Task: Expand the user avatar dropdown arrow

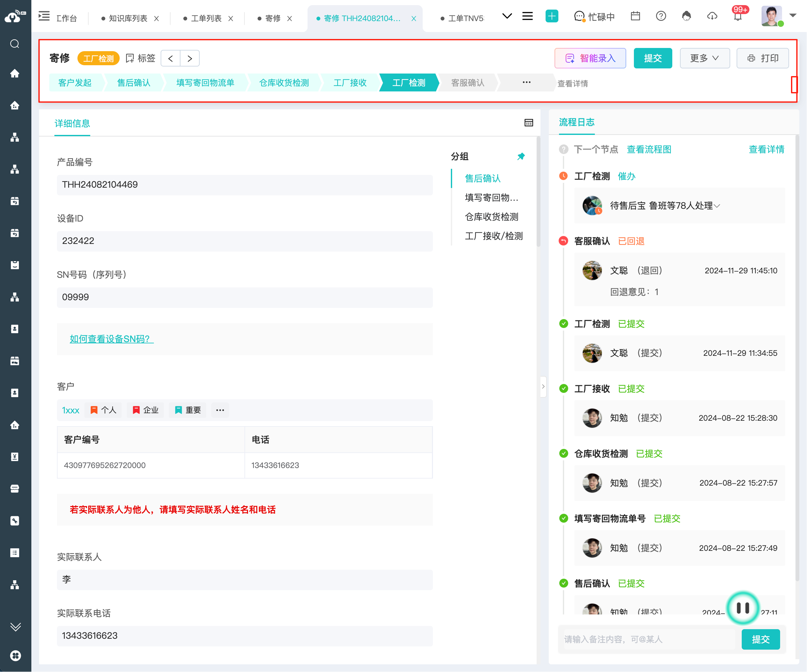Action: [793, 15]
